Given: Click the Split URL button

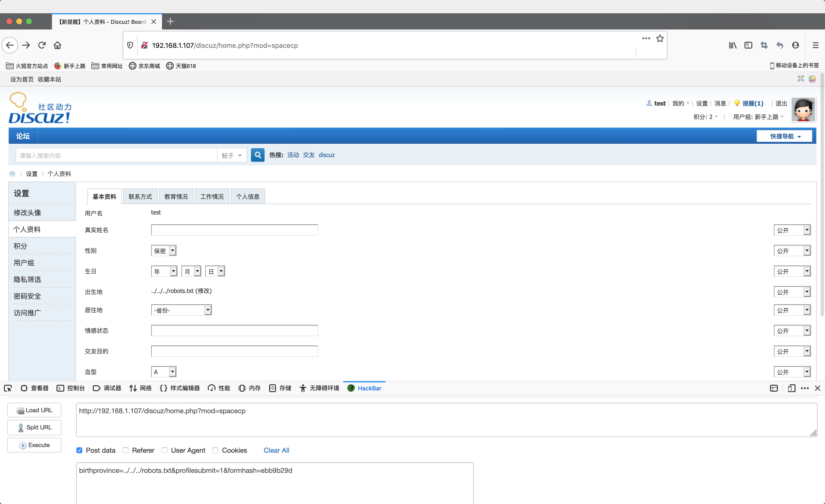Looking at the screenshot, I should 34,427.
